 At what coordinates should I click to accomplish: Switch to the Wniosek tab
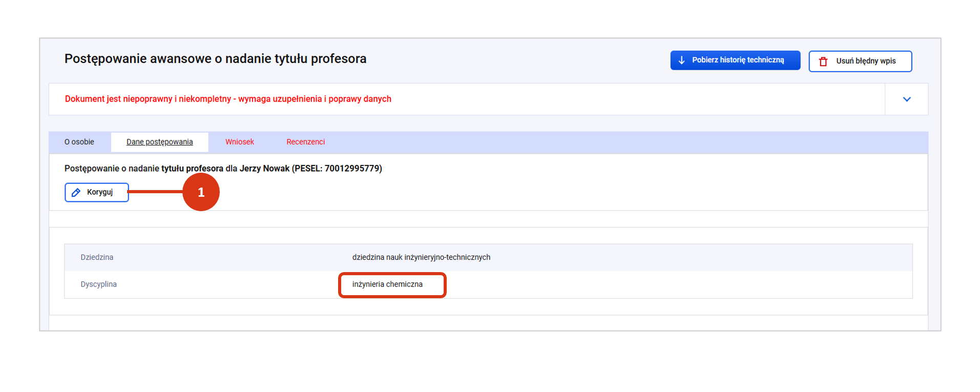pyautogui.click(x=239, y=142)
